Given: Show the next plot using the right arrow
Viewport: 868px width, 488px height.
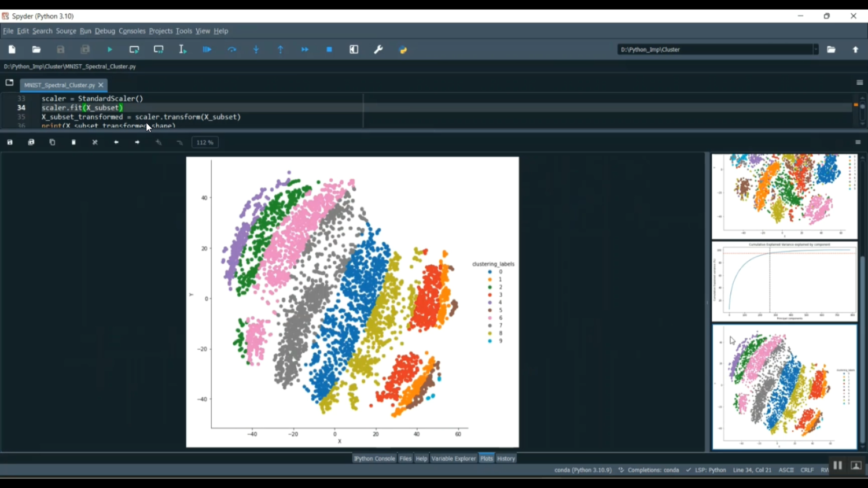Looking at the screenshot, I should click(137, 142).
